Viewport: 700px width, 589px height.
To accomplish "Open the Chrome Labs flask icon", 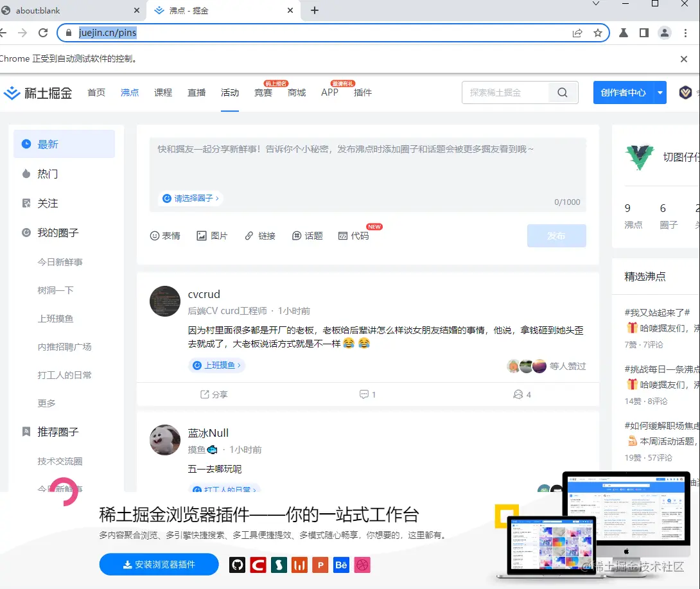I will point(623,33).
